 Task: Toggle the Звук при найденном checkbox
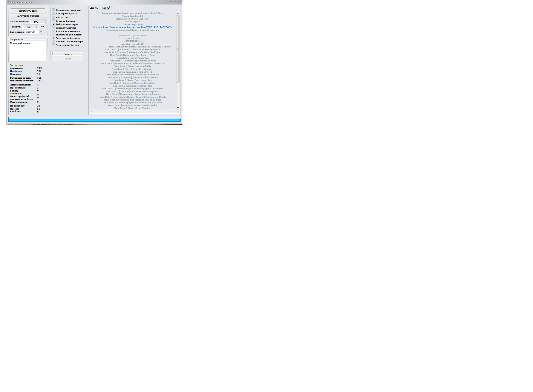click(54, 38)
